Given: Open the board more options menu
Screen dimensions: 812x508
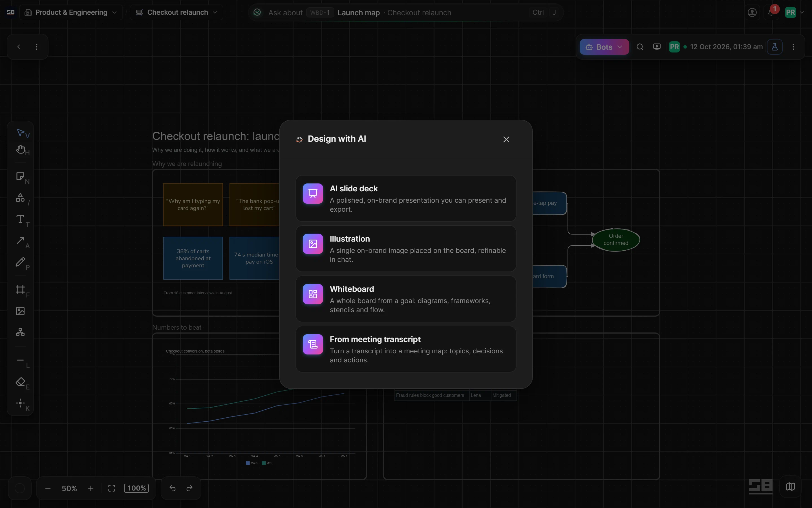Looking at the screenshot, I should pyautogui.click(x=793, y=47).
